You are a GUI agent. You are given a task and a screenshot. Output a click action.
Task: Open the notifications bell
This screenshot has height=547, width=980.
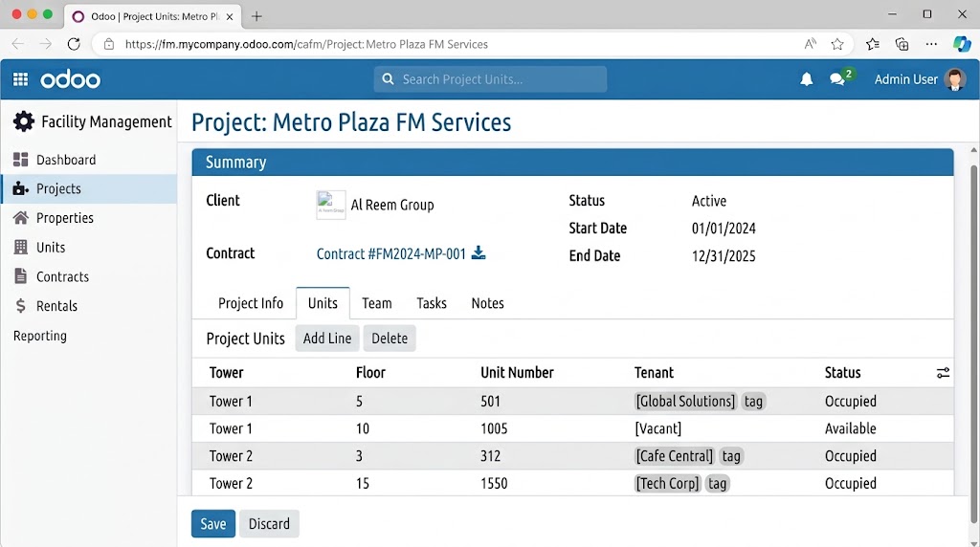pos(806,79)
